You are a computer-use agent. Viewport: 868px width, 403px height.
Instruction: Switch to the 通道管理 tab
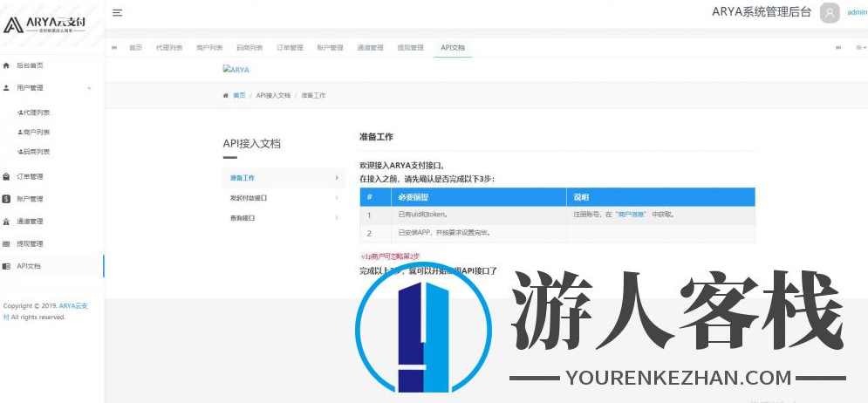370,48
